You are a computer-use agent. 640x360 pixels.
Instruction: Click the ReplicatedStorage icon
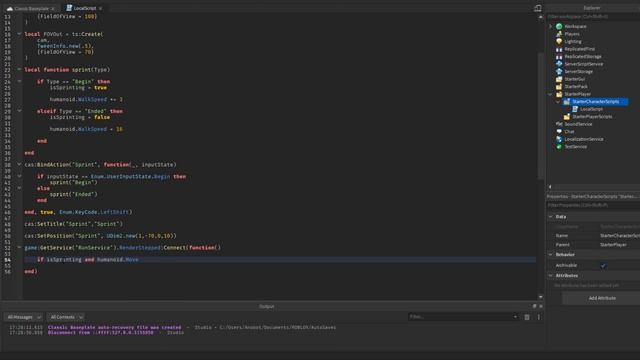[559, 56]
